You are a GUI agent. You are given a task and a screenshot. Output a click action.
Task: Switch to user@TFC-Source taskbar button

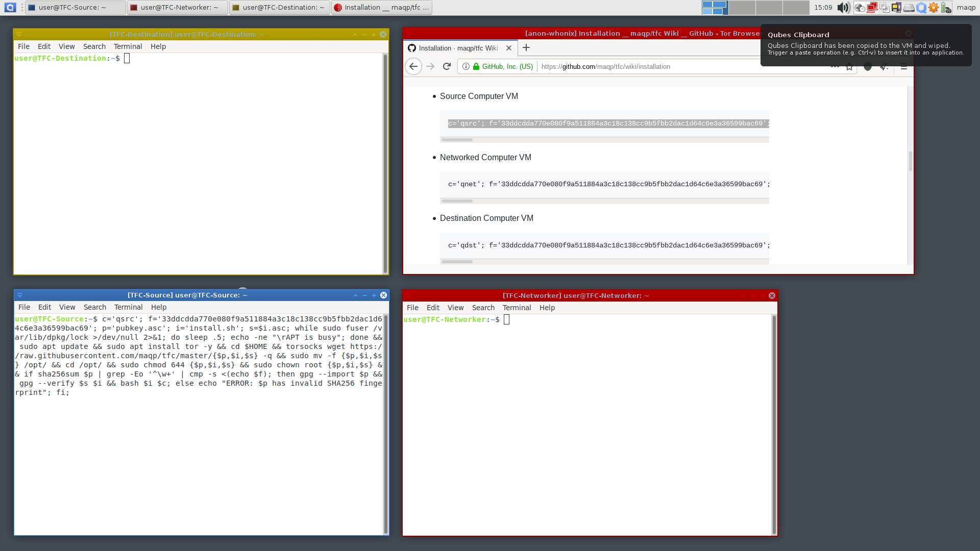[76, 7]
